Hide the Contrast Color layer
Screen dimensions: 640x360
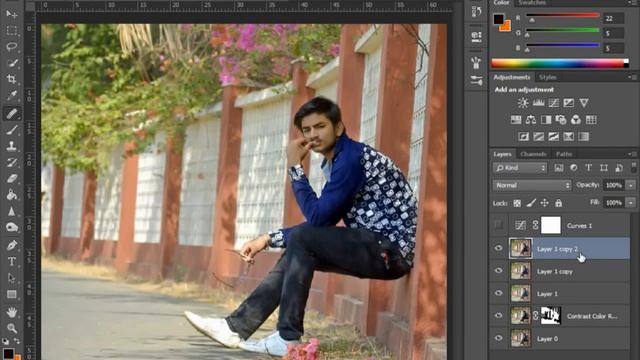pos(498,316)
